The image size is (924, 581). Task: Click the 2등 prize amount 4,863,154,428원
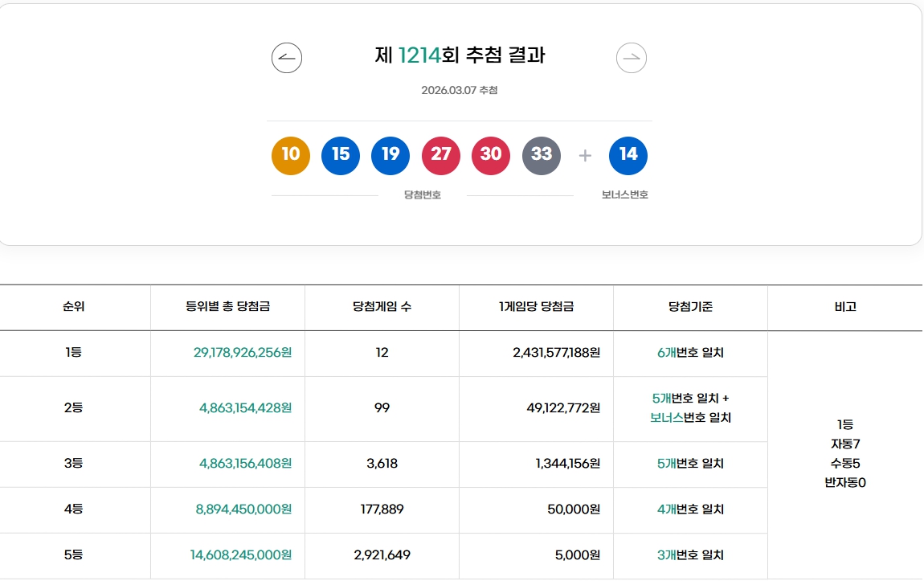(x=227, y=408)
